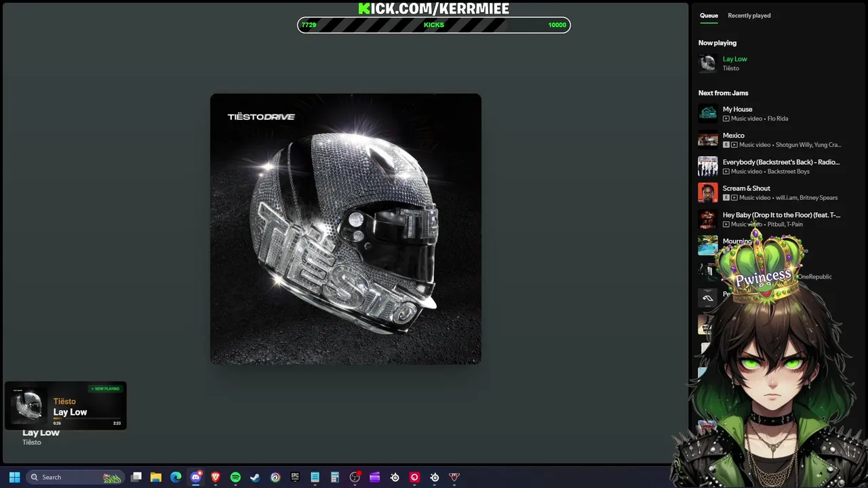Click the My House cover thumbnail
The height and width of the screenshot is (488, 868).
[708, 113]
